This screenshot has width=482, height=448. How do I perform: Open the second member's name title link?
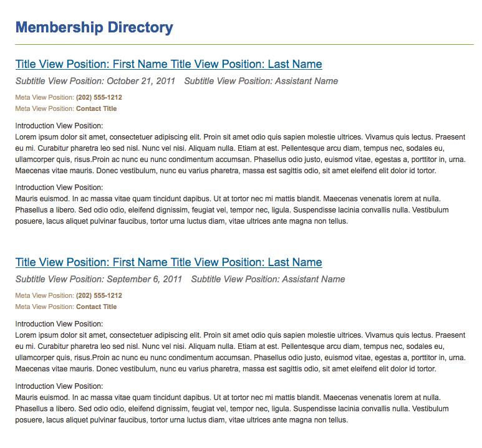(x=168, y=262)
